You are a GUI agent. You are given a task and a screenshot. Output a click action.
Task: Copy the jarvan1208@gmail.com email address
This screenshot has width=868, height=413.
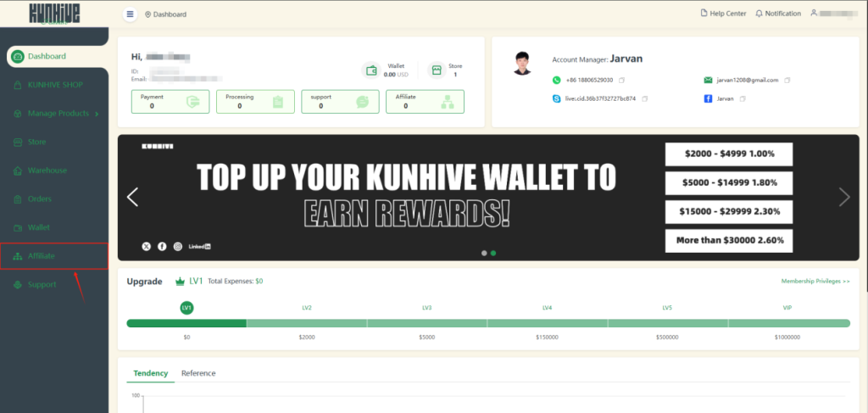pos(787,81)
